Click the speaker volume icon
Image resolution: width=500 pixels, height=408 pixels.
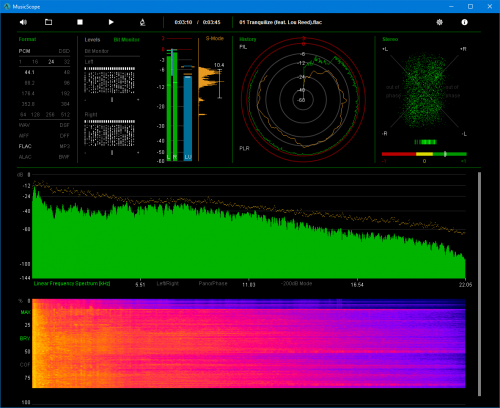23,22
